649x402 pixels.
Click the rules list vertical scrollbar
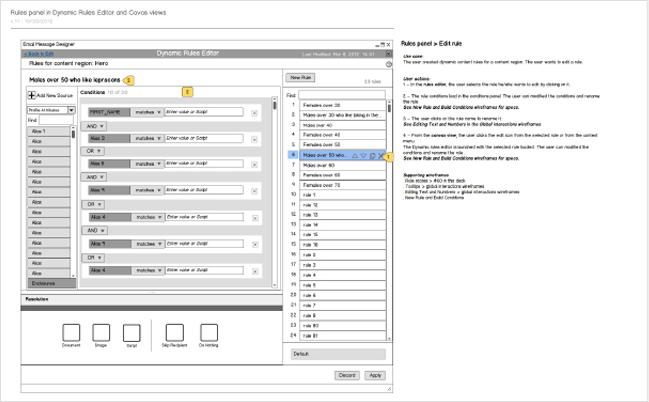point(389,220)
